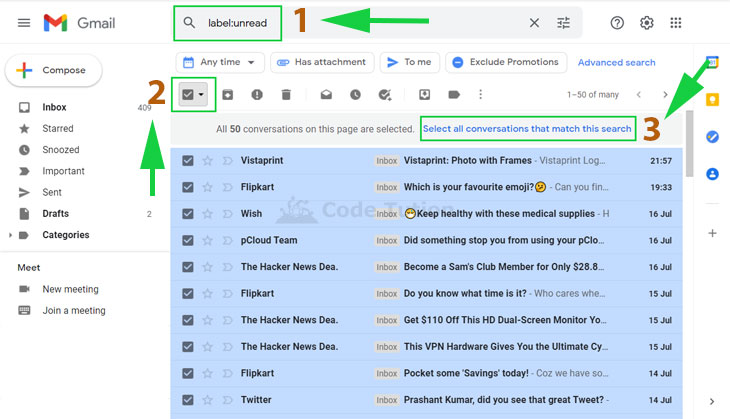730x419 pixels.
Task: Click the search magnifier icon
Action: pyautogui.click(x=189, y=22)
